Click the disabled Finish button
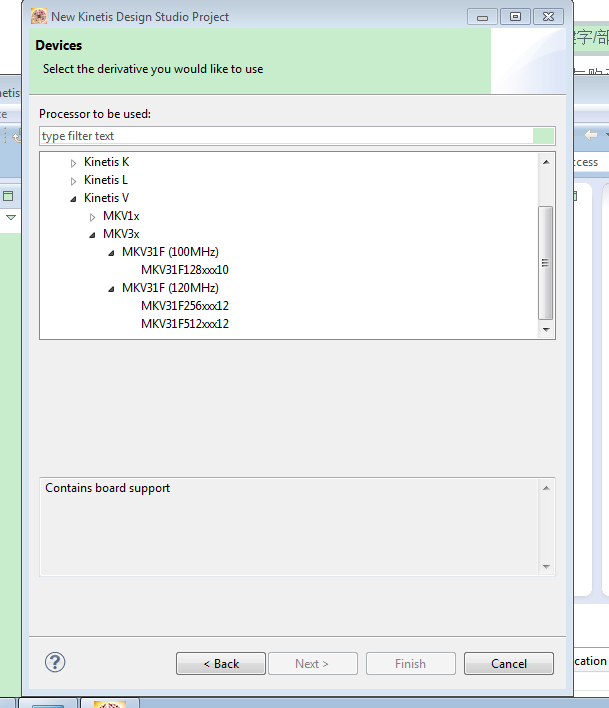This screenshot has height=708, width=609. coord(410,663)
